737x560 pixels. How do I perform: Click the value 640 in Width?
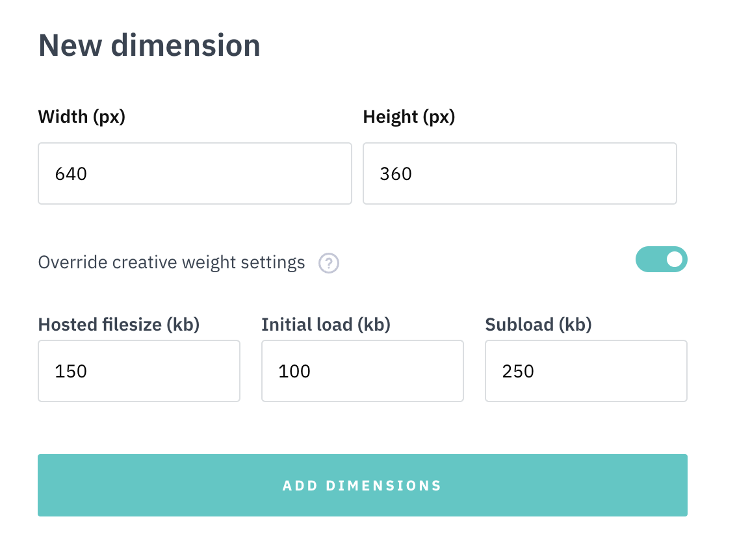pos(71,173)
